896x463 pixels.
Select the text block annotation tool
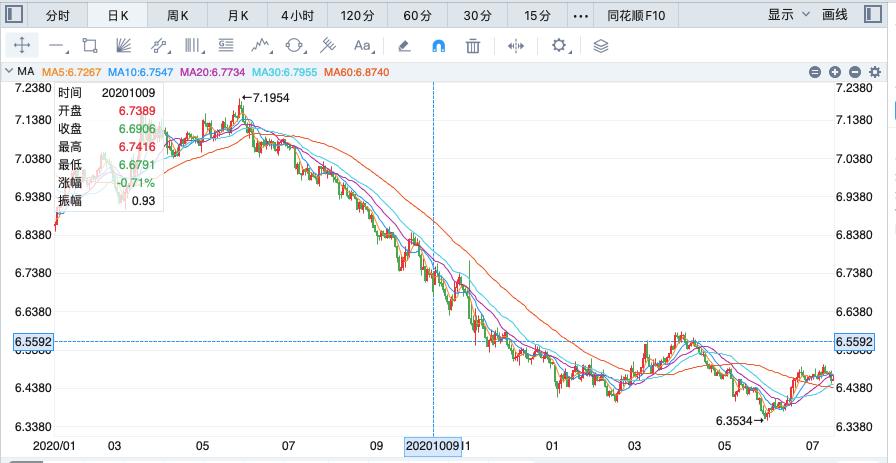pos(226,45)
